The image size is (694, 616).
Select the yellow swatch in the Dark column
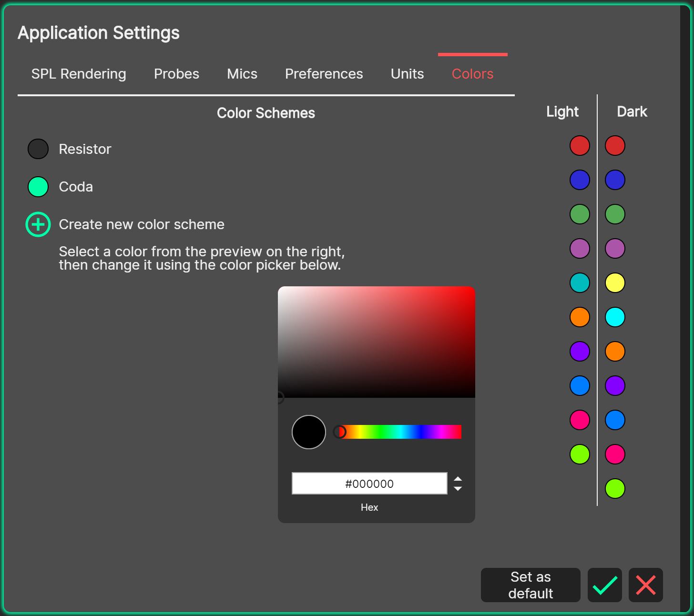[x=615, y=283]
